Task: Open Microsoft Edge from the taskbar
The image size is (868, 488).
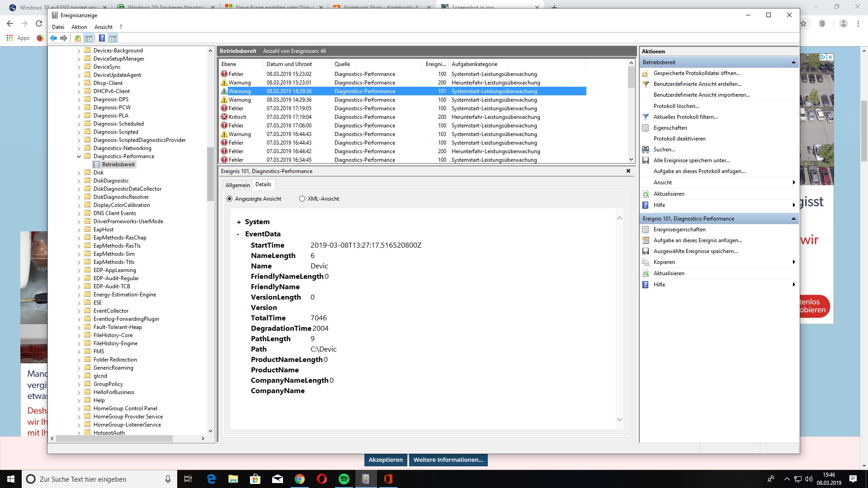Action: click(211, 479)
